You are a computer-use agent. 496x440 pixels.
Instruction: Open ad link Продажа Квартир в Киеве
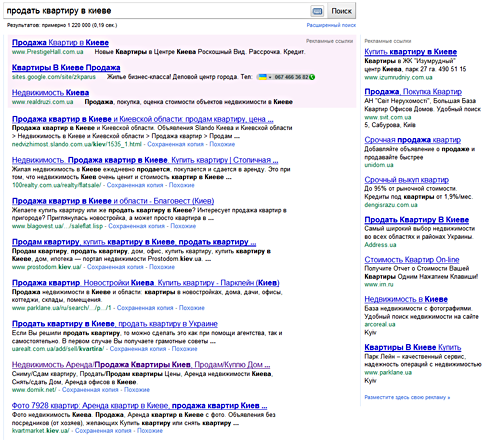point(60,42)
